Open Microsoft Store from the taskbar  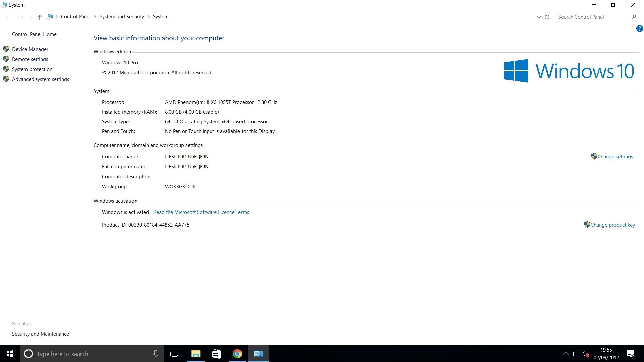[x=216, y=354]
